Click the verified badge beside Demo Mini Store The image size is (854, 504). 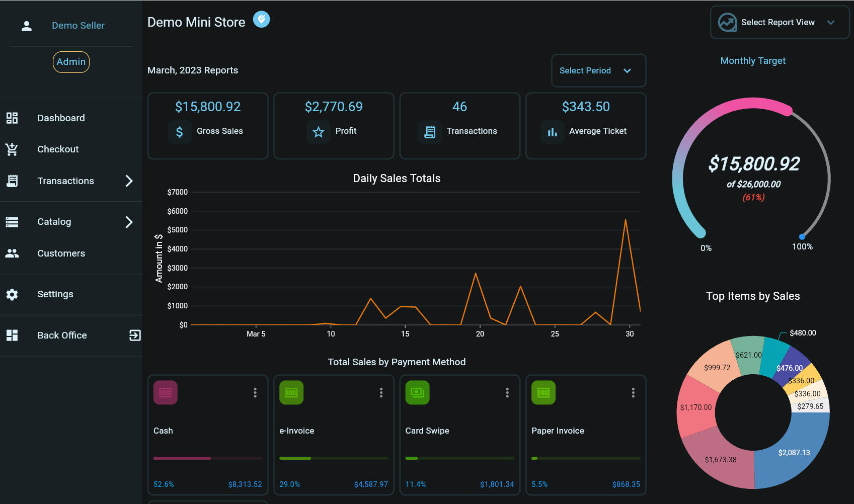point(261,20)
